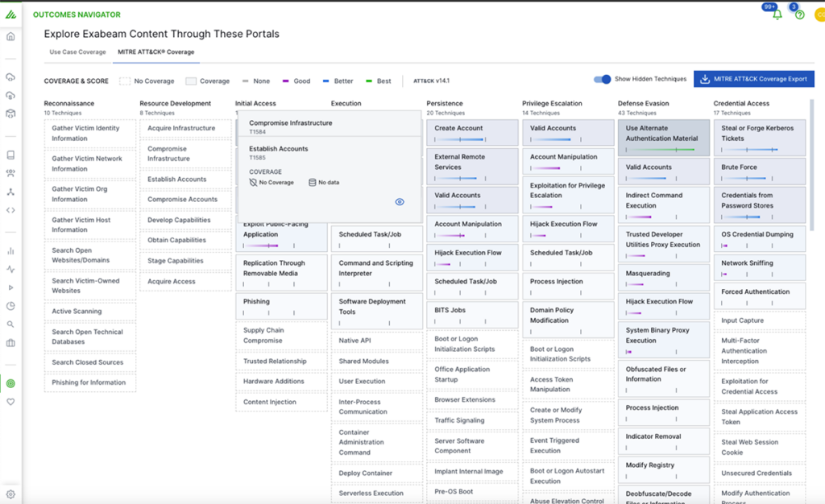Open the notifications bell

(x=777, y=14)
